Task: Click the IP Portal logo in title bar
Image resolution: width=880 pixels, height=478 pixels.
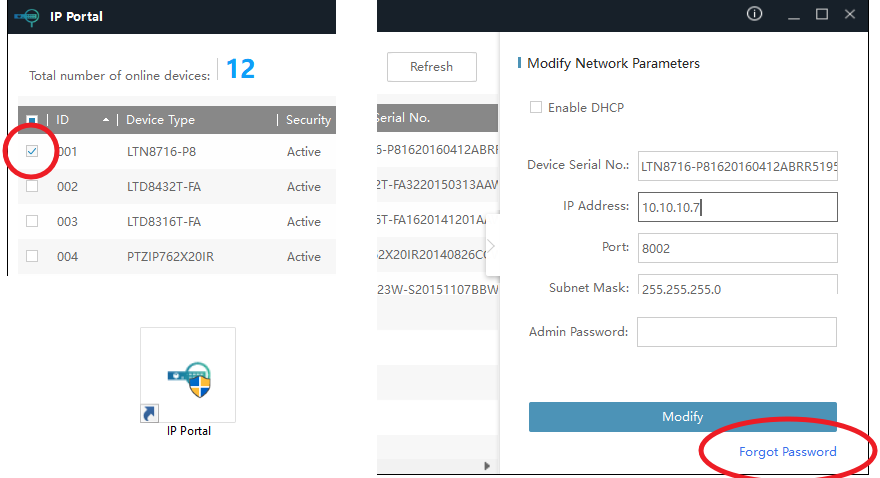Action: (27, 16)
